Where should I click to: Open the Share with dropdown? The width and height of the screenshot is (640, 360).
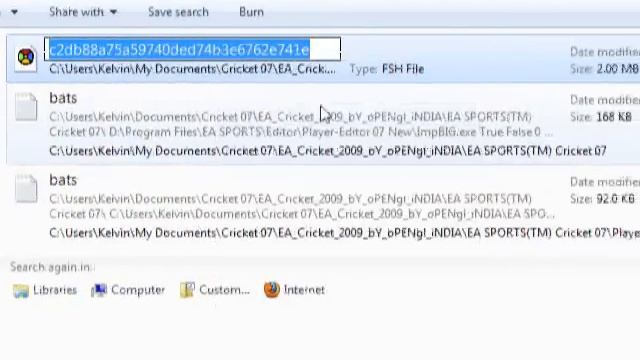83,12
